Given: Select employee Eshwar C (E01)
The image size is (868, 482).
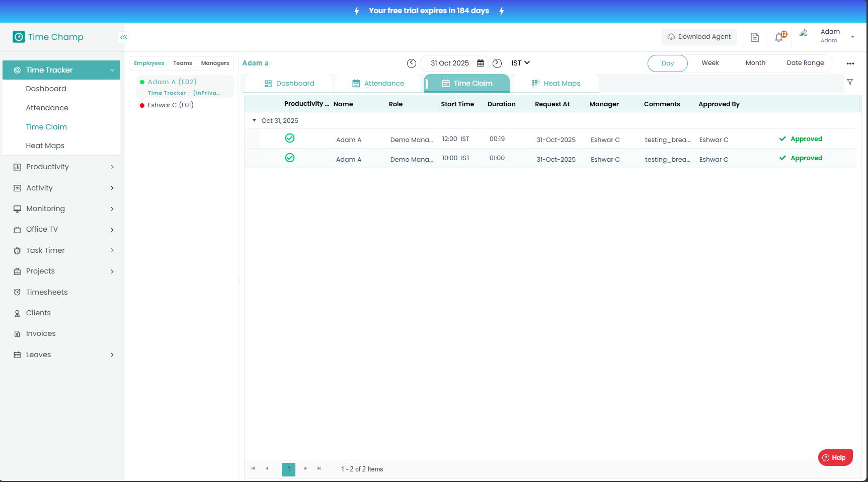Looking at the screenshot, I should pyautogui.click(x=170, y=105).
